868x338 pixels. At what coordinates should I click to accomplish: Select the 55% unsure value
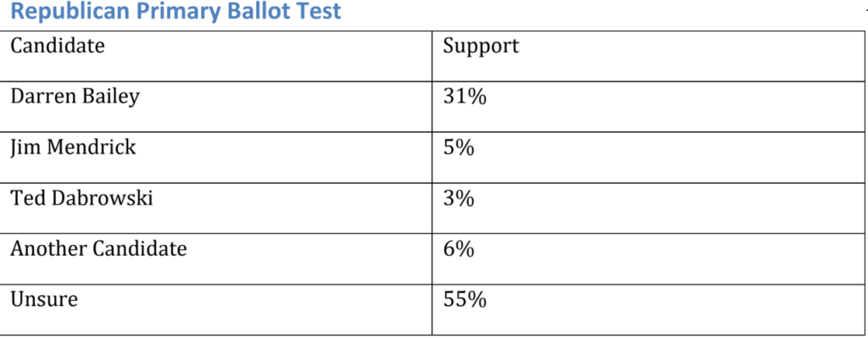(x=465, y=300)
